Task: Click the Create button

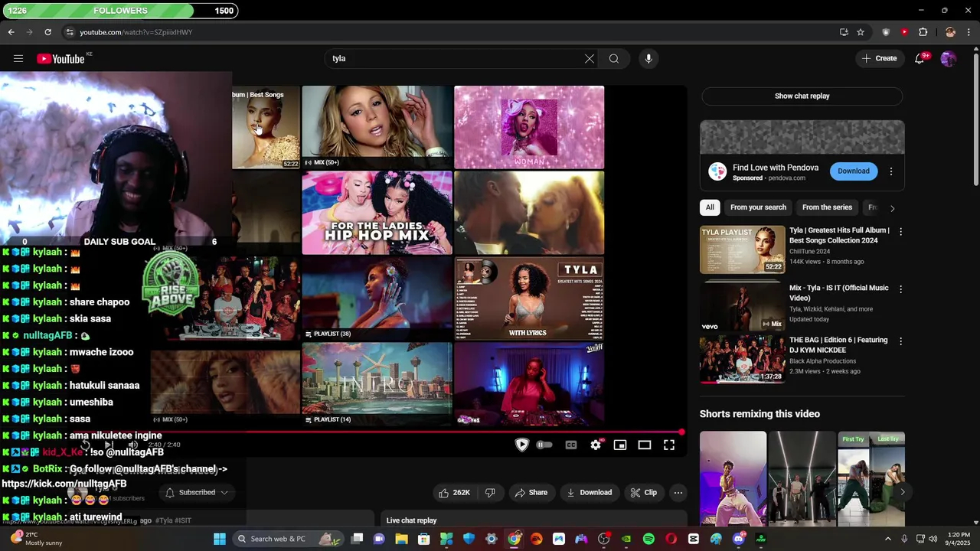Action: point(879,58)
